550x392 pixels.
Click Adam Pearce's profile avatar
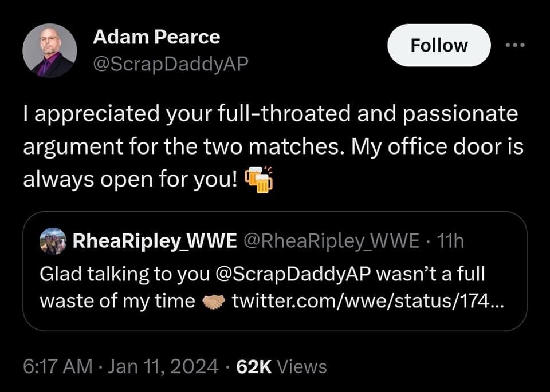pyautogui.click(x=49, y=50)
